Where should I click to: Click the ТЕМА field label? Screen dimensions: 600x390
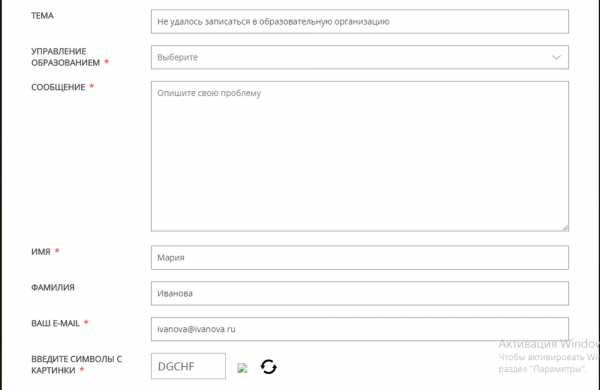(x=42, y=16)
